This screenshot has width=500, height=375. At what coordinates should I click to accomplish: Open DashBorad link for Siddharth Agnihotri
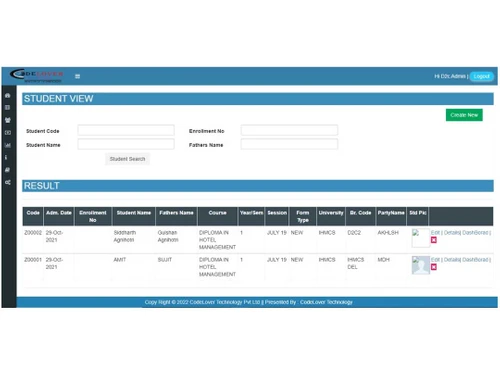(475, 232)
